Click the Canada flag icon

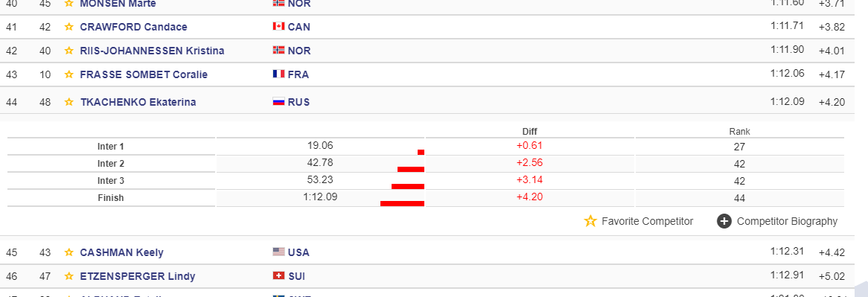coord(278,27)
